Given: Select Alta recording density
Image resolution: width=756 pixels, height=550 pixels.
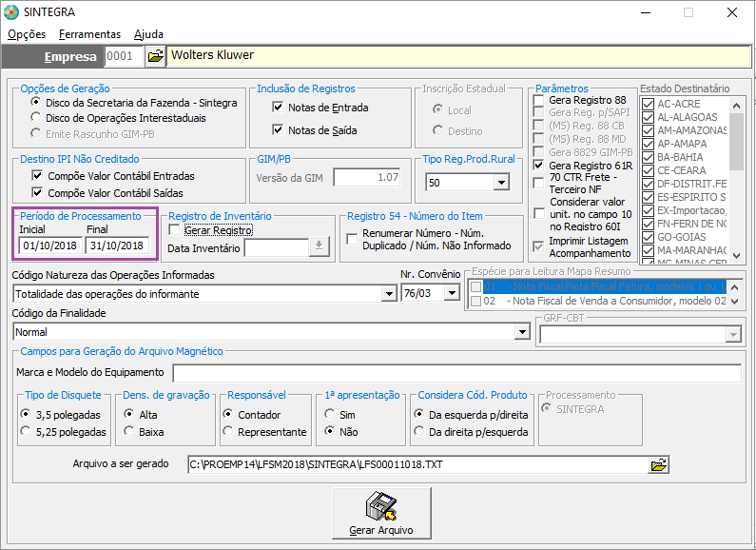Looking at the screenshot, I should click(128, 414).
